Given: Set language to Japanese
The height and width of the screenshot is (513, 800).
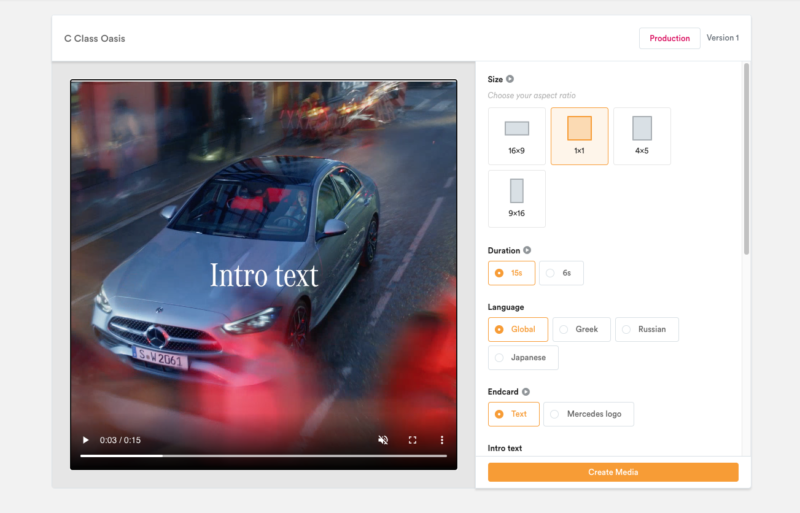Looking at the screenshot, I should coord(523,357).
